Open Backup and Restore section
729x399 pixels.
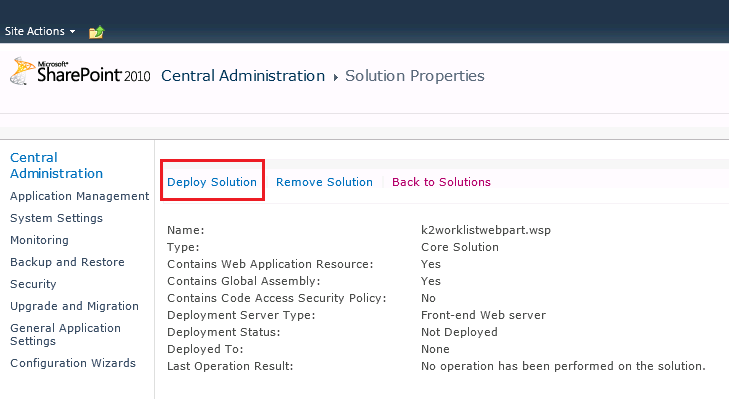(67, 262)
